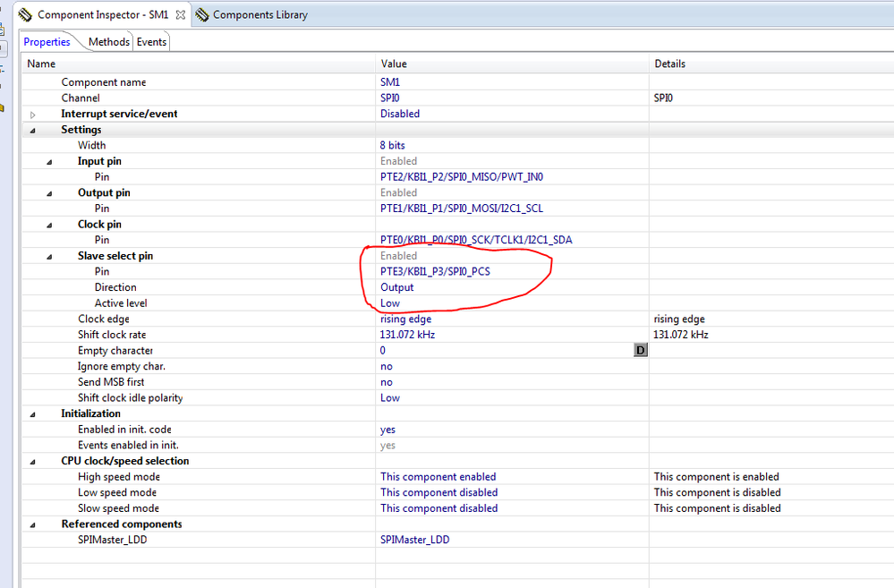Change the Channel value SPI0
This screenshot has height=588, width=894.
[390, 98]
